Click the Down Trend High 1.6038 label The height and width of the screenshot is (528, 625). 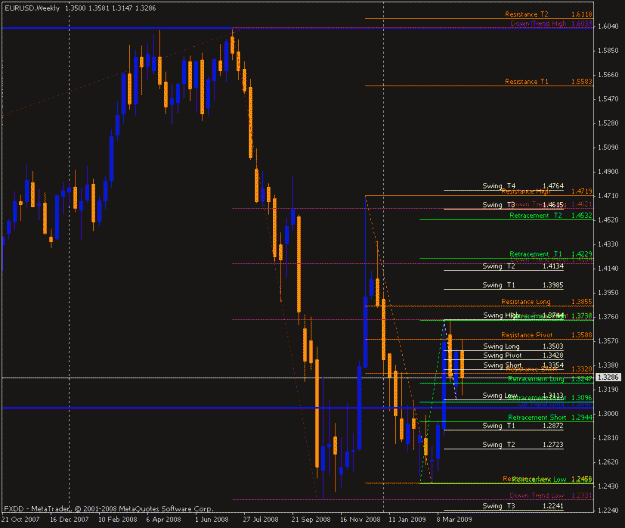point(552,24)
